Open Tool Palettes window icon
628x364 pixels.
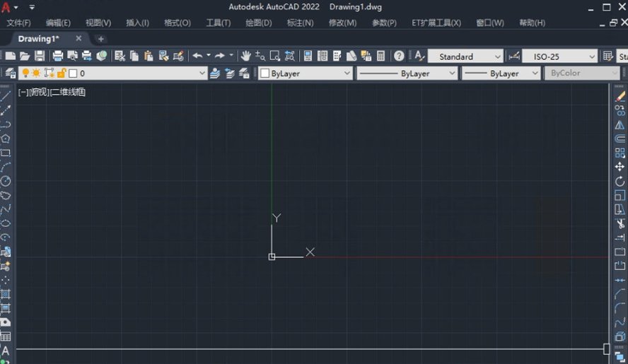(337, 56)
